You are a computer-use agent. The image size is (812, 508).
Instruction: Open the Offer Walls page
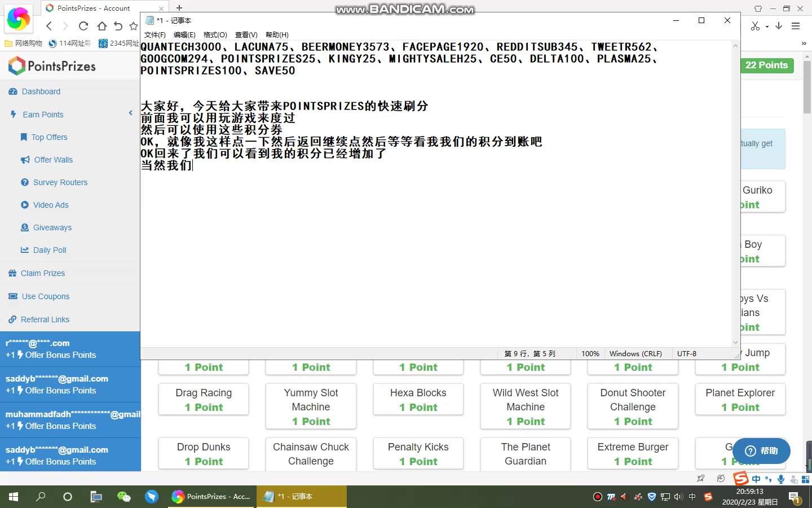coord(53,160)
